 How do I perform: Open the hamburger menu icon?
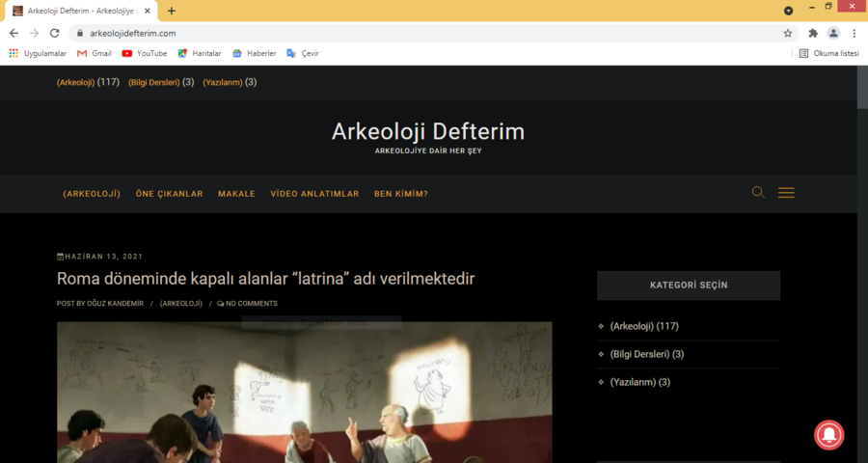click(x=786, y=192)
